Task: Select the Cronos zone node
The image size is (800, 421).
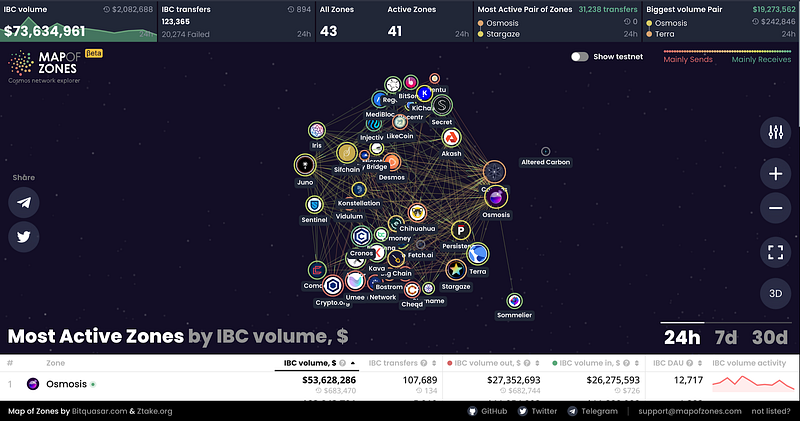Action: [x=361, y=236]
